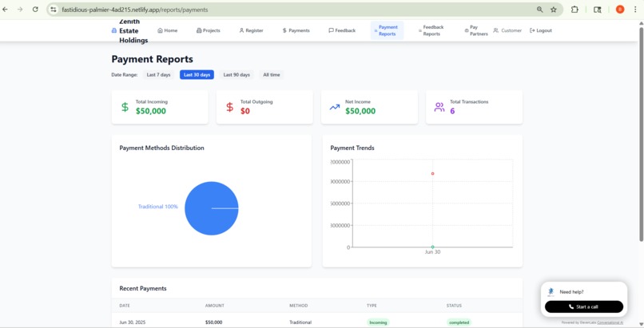The height and width of the screenshot is (328, 644).
Task: Click the red data point in Payment Trends
Action: point(432,173)
